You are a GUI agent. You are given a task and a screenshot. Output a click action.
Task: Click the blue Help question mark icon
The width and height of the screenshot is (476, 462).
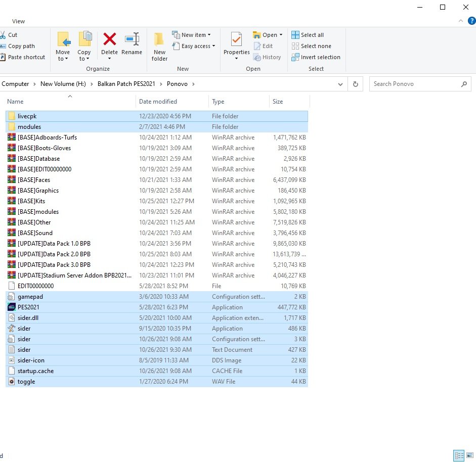[471, 21]
